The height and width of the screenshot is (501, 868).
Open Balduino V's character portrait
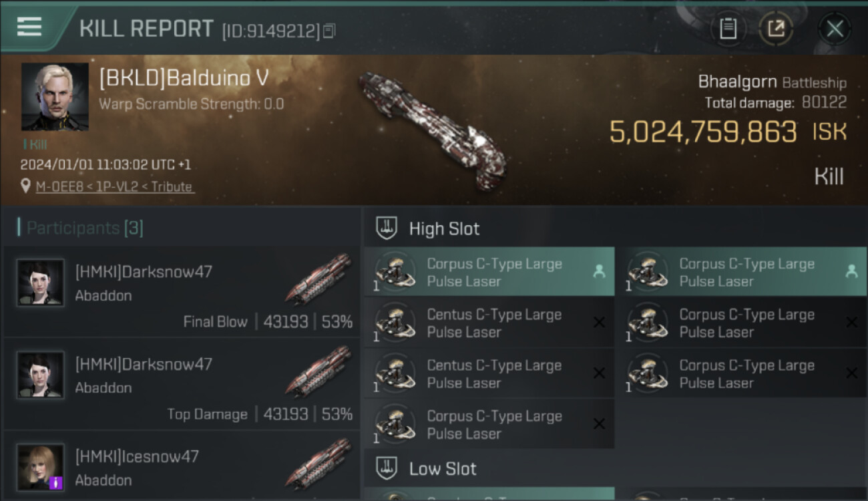(x=55, y=96)
